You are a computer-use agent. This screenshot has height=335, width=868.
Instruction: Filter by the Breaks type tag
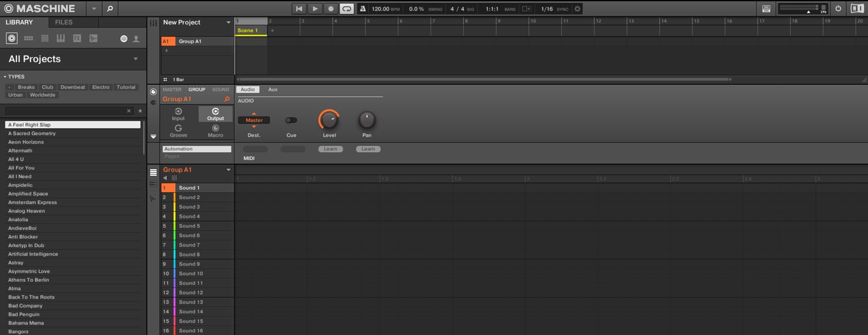(26, 87)
